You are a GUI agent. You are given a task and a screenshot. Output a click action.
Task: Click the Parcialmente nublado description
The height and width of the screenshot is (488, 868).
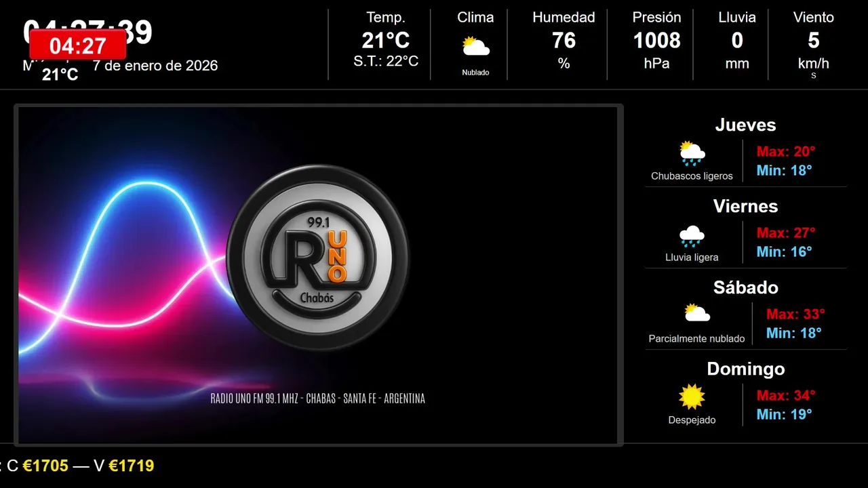[696, 339]
